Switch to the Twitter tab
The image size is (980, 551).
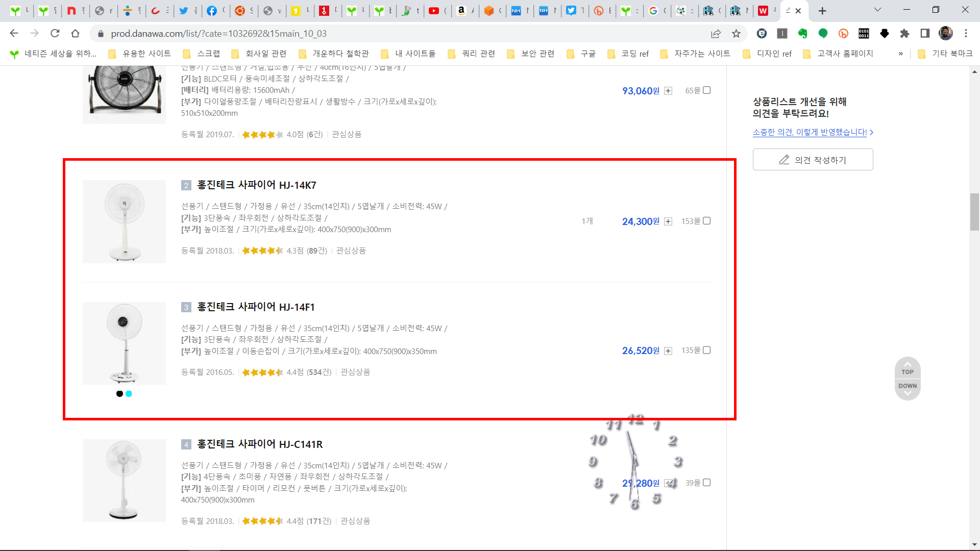(x=188, y=11)
